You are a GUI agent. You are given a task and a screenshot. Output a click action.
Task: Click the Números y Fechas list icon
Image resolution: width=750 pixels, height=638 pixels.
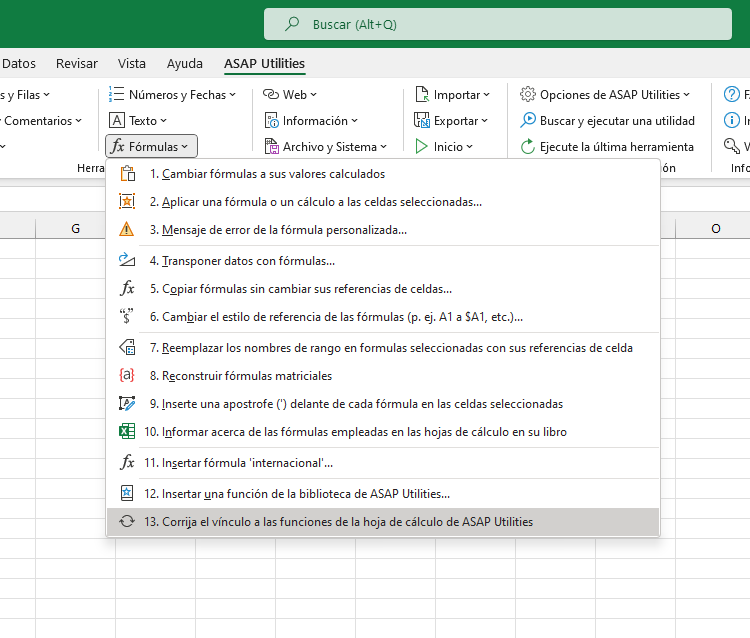[116, 94]
